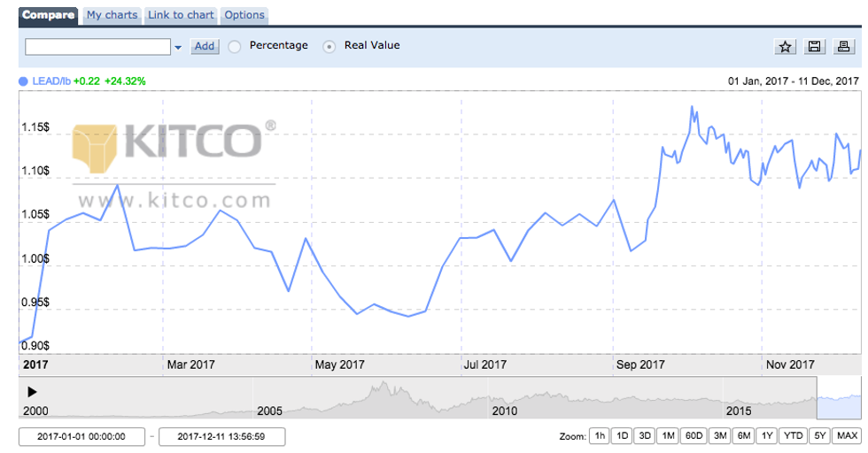The width and height of the screenshot is (868, 453).
Task: Open the Link to chart tab
Action: click(181, 15)
